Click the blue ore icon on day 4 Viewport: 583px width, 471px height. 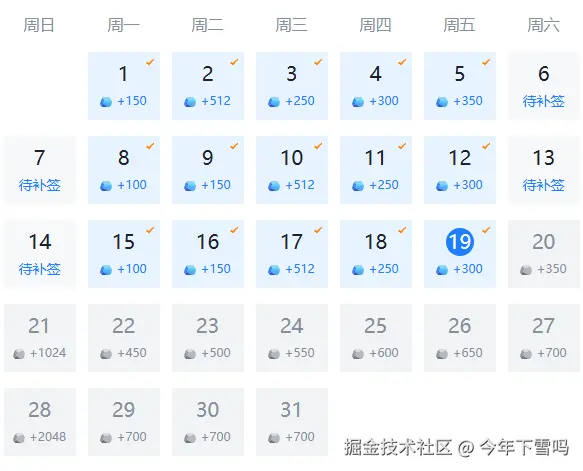coord(358,101)
